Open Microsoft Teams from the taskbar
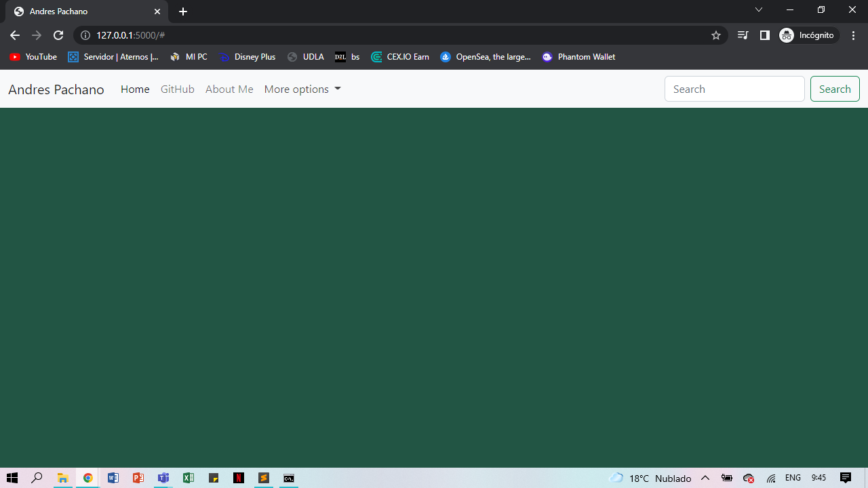868x488 pixels. (x=163, y=478)
